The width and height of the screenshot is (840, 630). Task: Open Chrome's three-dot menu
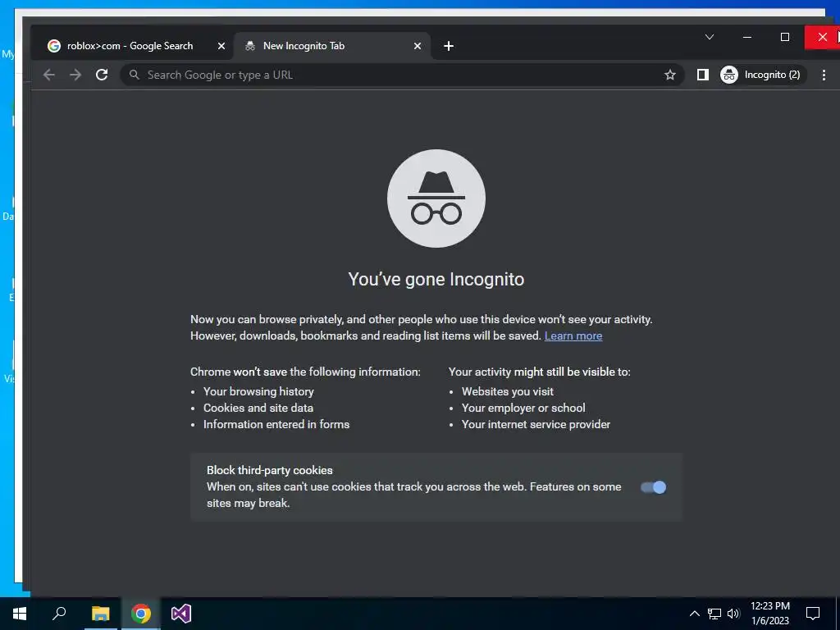coord(824,75)
